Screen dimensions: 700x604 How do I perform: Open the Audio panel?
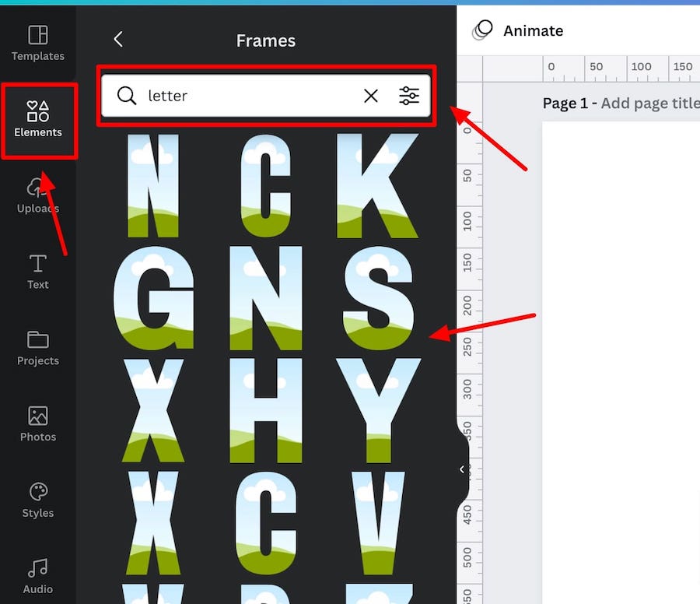38,576
